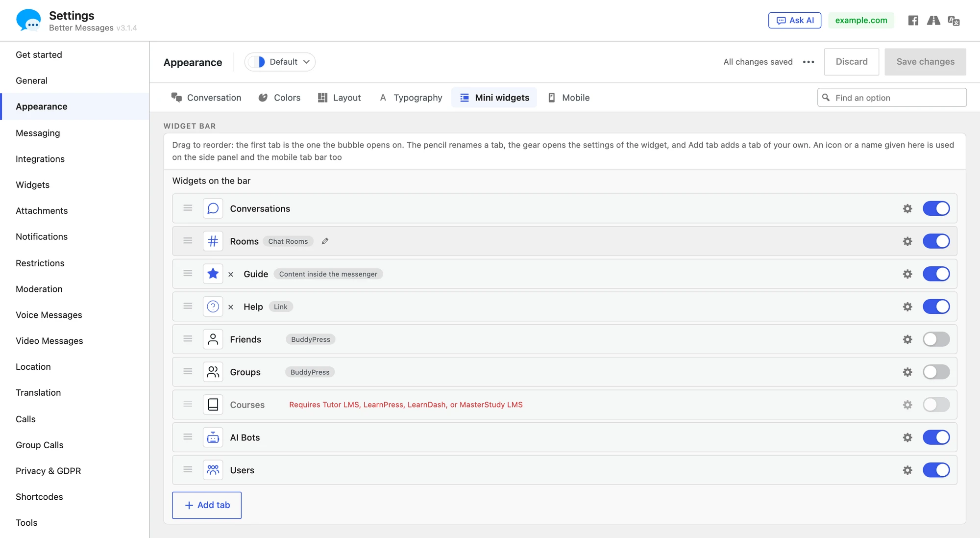This screenshot has width=980, height=538.
Task: Click the Help tab question-mark icon
Action: [x=213, y=307]
